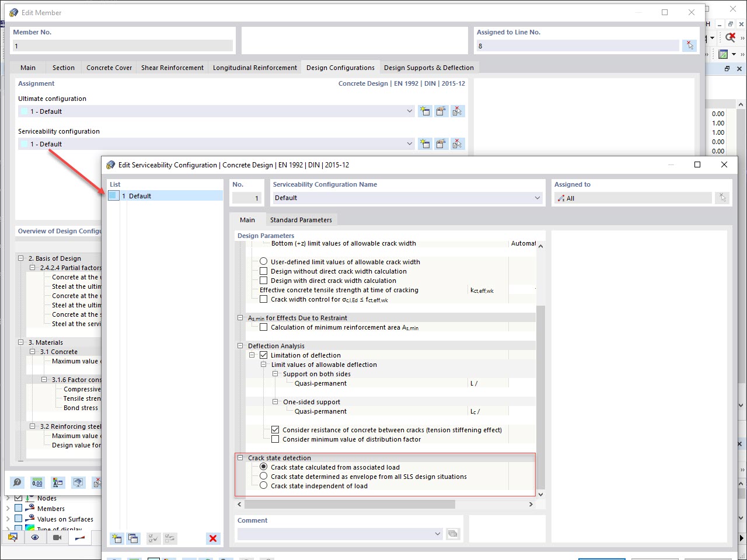Open the display values 0.00 settings icon
747x560 pixels.
(37, 482)
